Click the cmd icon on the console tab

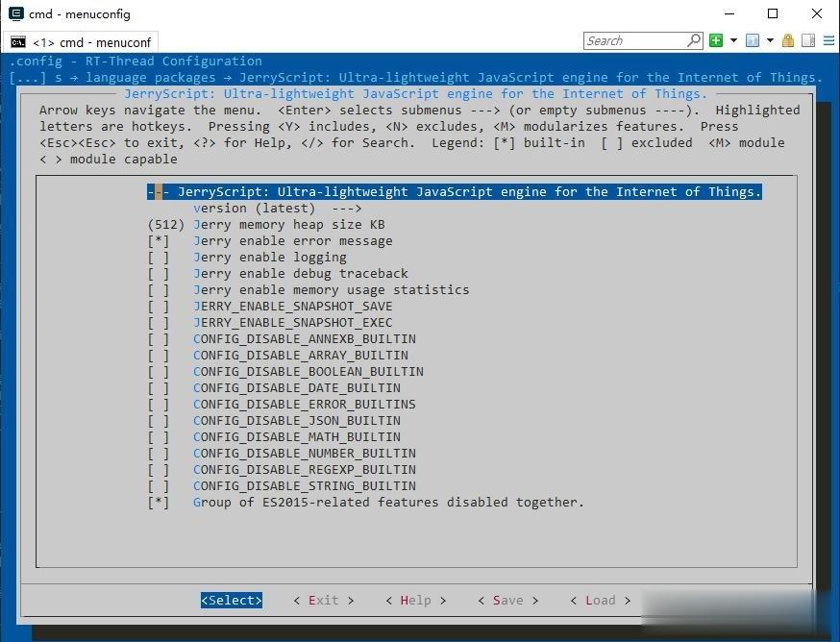click(x=17, y=42)
